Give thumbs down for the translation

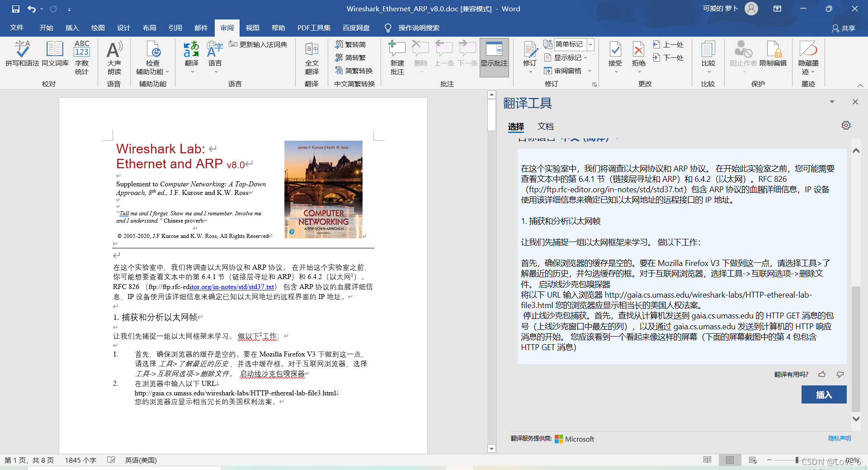pyautogui.click(x=840, y=374)
